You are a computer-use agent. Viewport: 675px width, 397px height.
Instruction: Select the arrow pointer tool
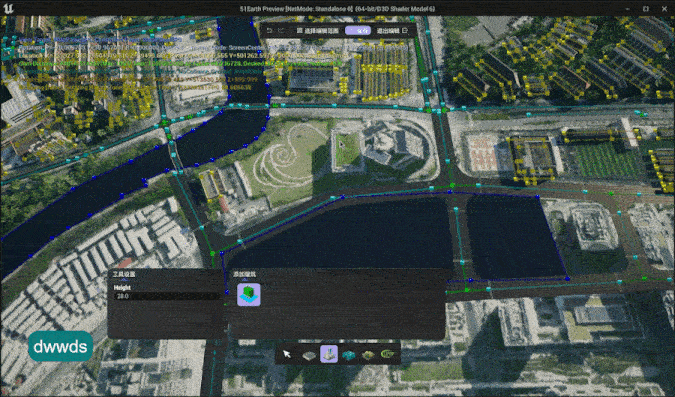pos(287,354)
